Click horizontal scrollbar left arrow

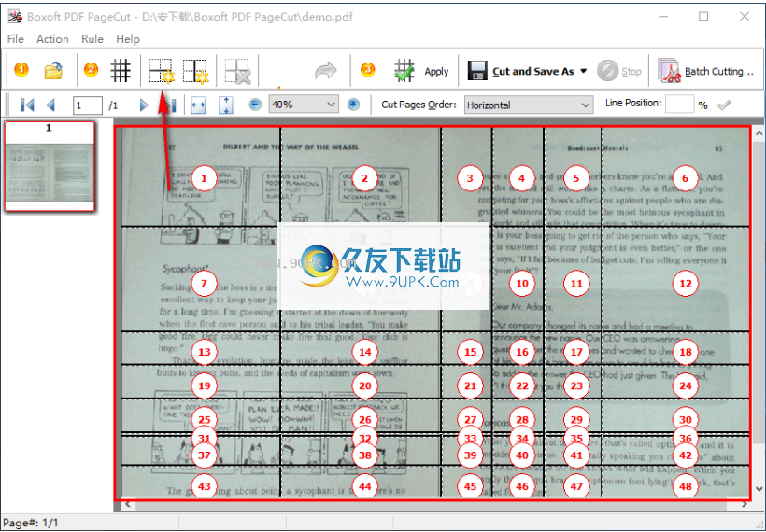point(127,504)
